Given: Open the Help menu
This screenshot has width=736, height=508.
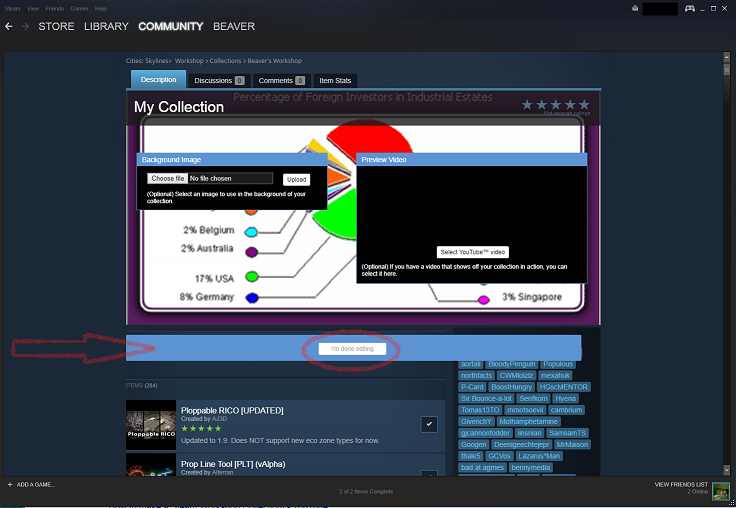Looking at the screenshot, I should 100,8.
